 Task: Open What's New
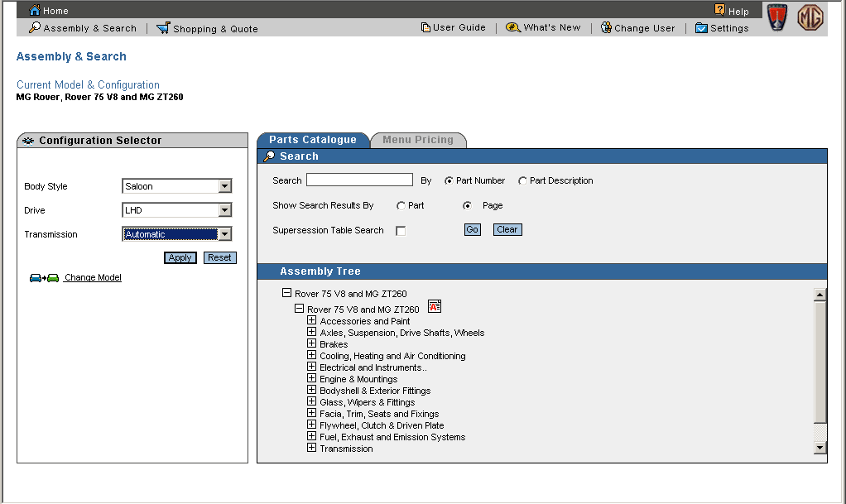click(552, 27)
